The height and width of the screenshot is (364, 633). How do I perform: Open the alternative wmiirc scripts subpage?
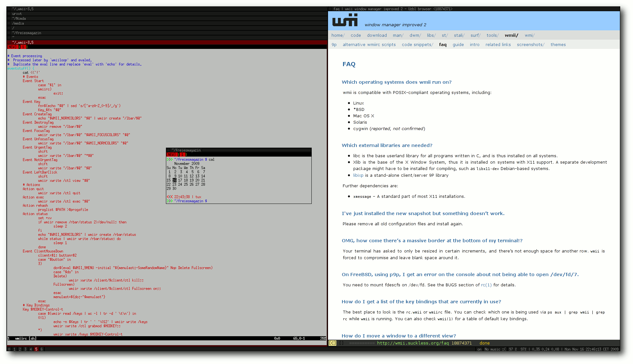point(369,45)
